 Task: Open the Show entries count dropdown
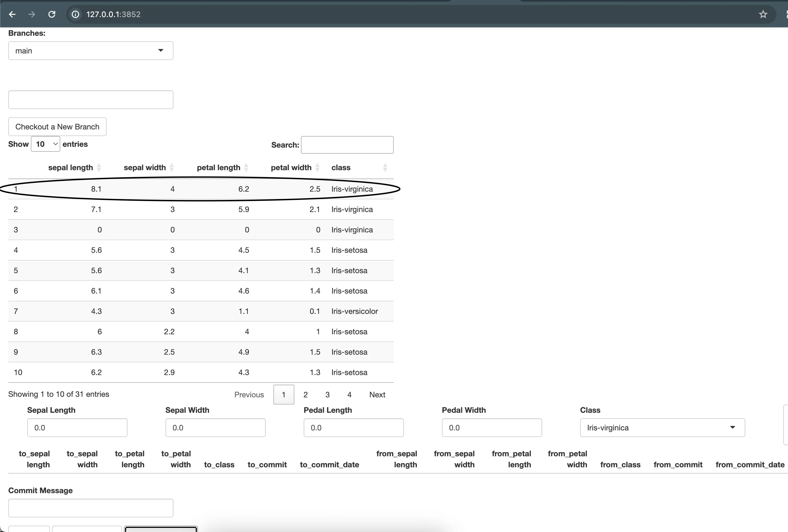[45, 144]
